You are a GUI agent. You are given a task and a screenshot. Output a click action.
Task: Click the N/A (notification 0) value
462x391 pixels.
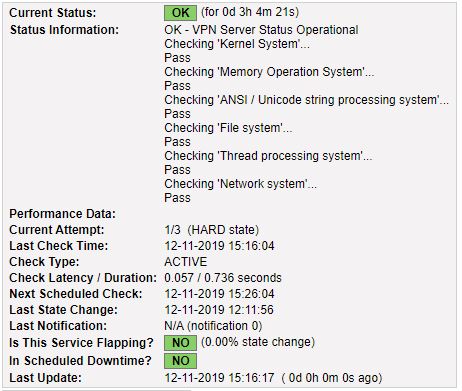213,326
